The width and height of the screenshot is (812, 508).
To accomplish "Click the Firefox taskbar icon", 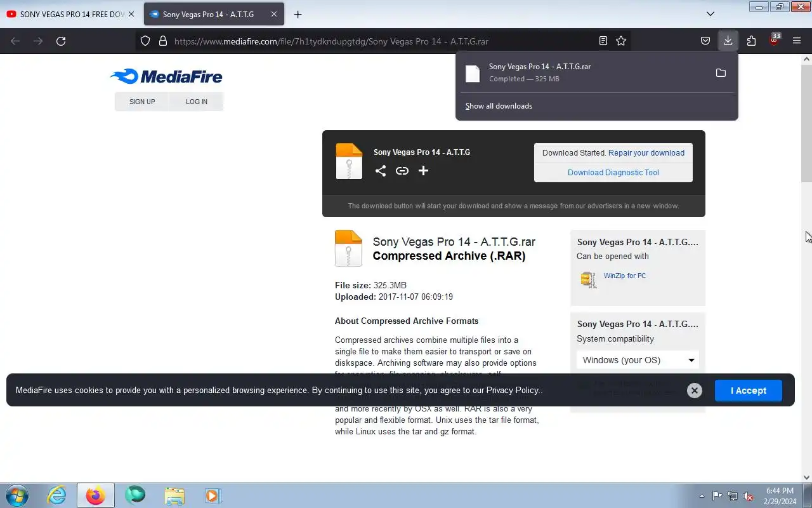I will (96, 495).
